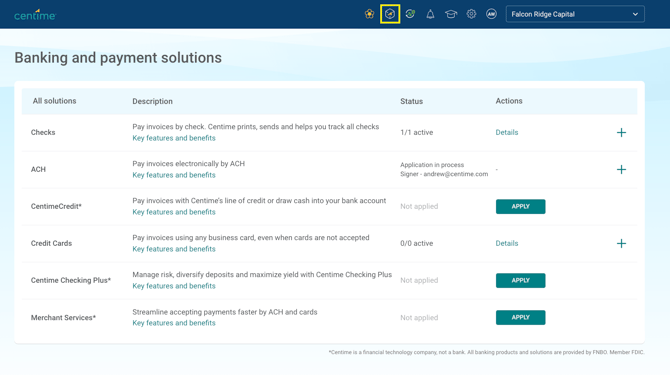The width and height of the screenshot is (670, 375).
Task: Open Key features and benefits for Checking Plus
Action: [174, 286]
